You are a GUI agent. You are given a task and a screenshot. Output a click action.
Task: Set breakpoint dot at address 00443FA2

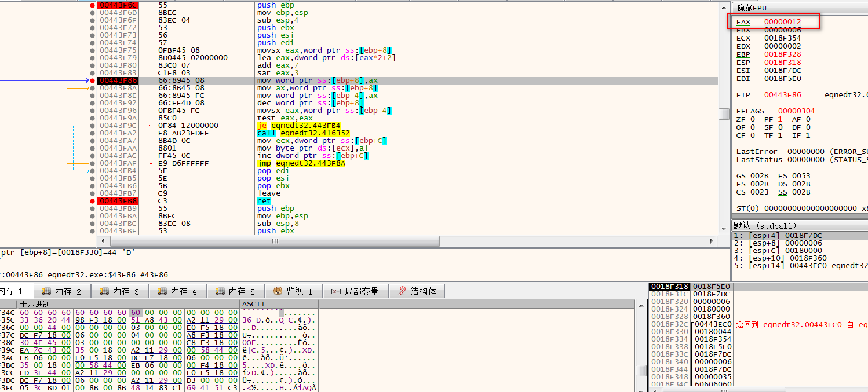click(93, 133)
